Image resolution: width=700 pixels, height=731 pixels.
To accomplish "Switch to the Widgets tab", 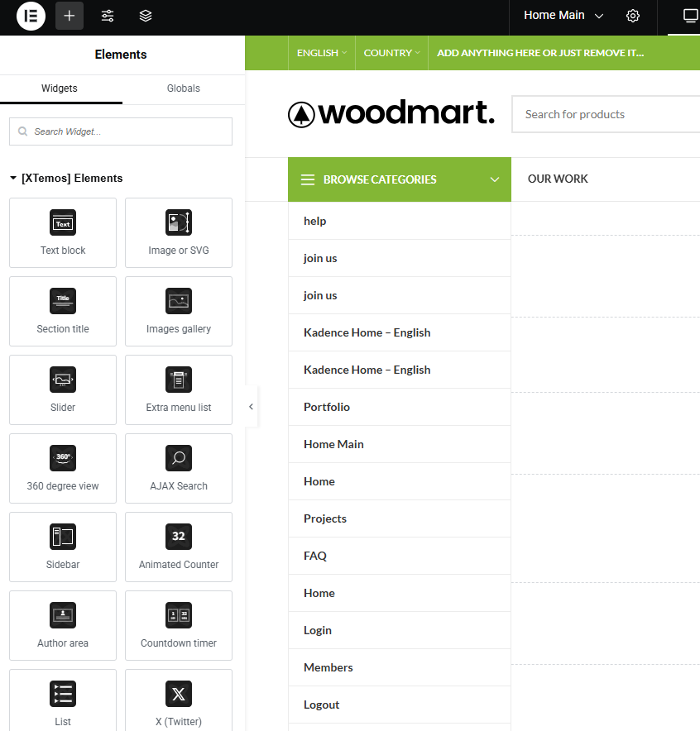I will click(60, 88).
